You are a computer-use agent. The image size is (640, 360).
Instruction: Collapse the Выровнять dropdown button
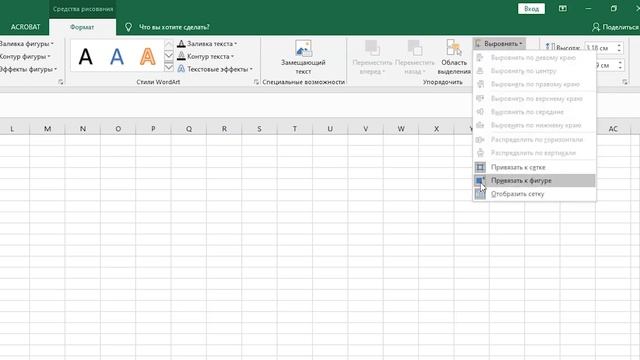tap(499, 43)
